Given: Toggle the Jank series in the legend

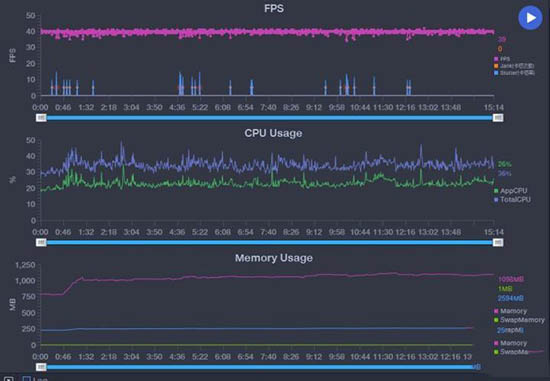Looking at the screenshot, I should [514, 66].
